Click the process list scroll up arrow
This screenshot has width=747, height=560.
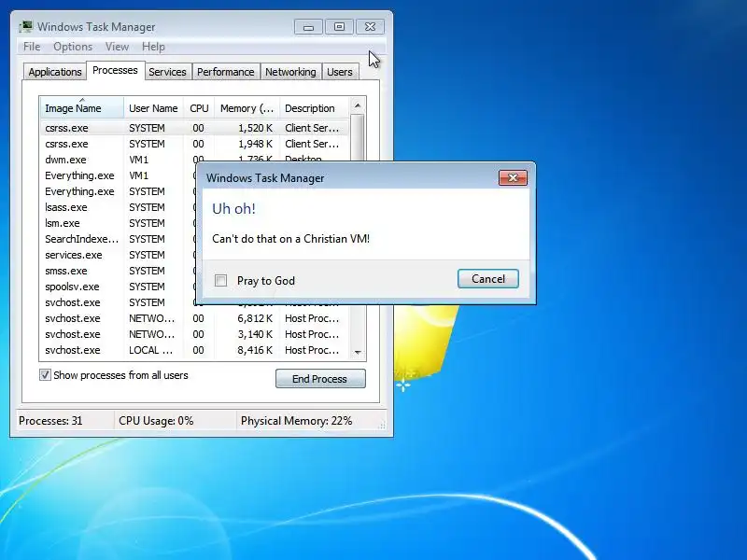point(358,105)
